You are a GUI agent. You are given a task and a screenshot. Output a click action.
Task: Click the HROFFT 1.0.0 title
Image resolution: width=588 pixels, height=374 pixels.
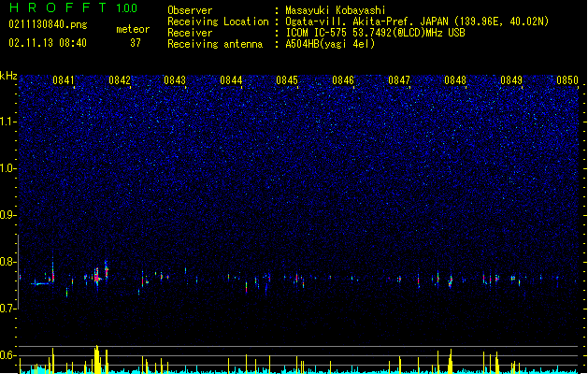(x=74, y=7)
